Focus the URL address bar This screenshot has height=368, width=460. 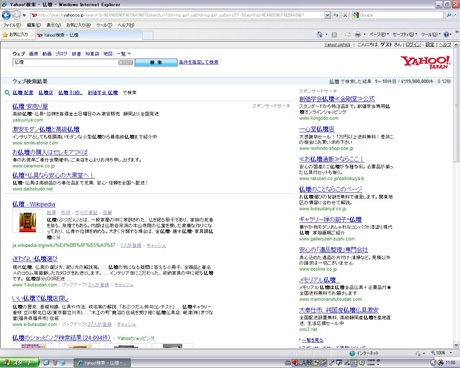[177, 15]
